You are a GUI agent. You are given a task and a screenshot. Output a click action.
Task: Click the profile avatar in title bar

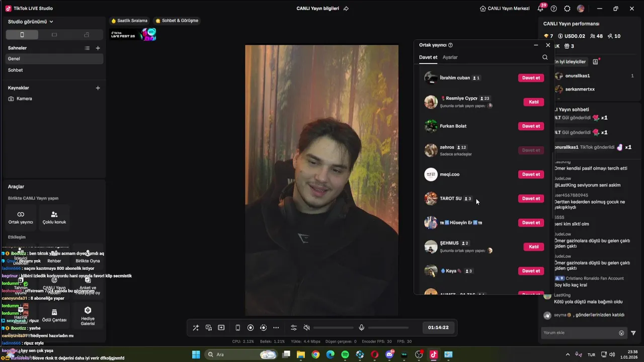tap(581, 9)
